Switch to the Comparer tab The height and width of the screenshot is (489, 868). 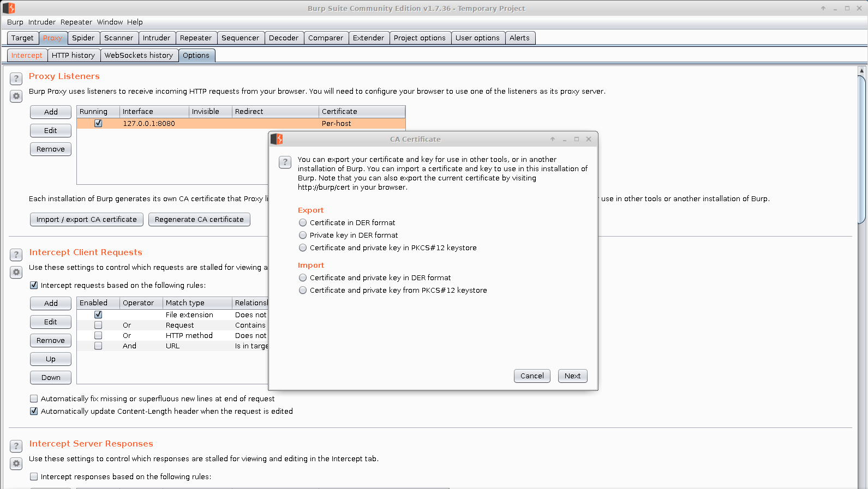pyautogui.click(x=326, y=38)
